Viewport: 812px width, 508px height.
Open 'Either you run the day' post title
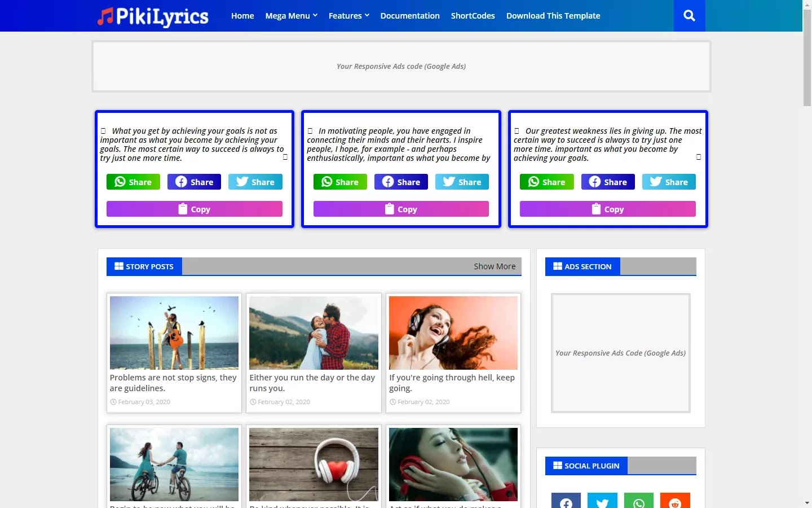[312, 383]
